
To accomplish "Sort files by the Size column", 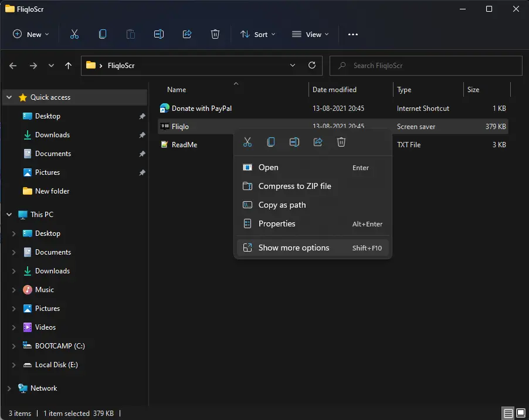I will [x=473, y=90].
